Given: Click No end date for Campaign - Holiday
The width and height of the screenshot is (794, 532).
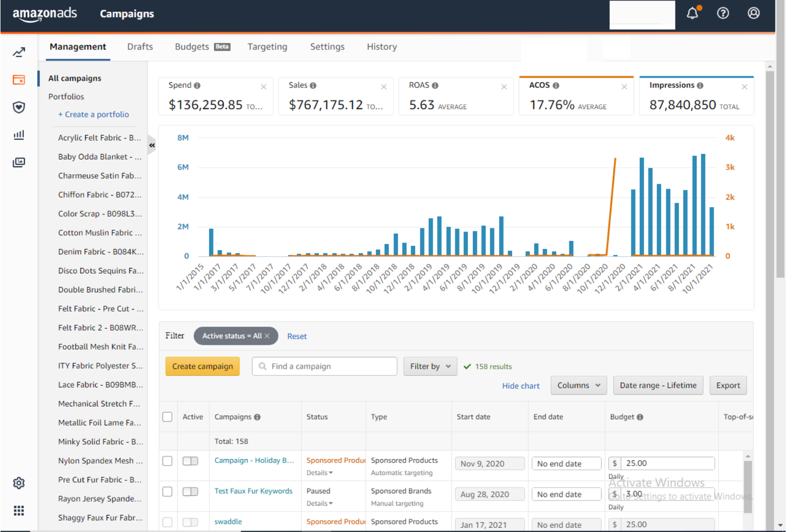Looking at the screenshot, I should (x=566, y=464).
